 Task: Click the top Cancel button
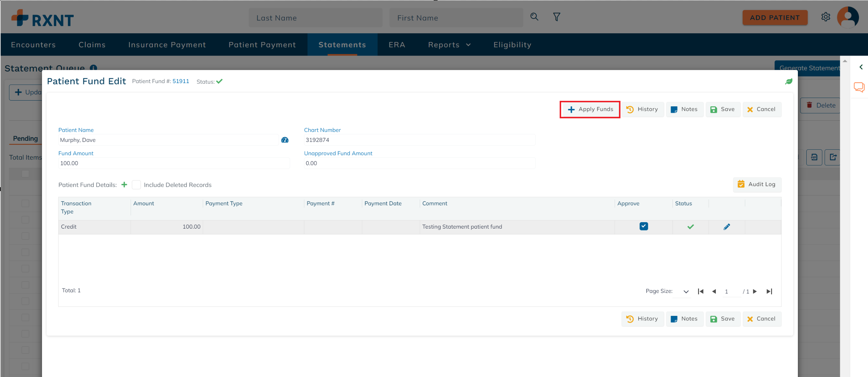(x=762, y=109)
